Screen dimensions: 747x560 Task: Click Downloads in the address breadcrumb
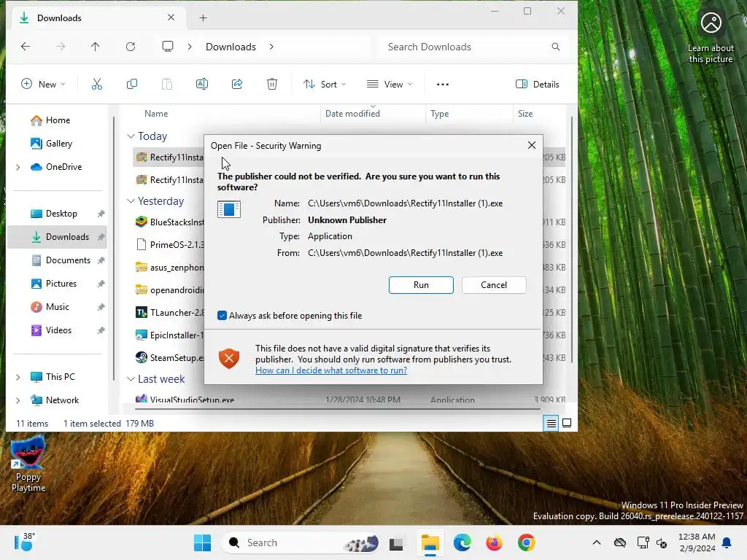[x=231, y=47]
